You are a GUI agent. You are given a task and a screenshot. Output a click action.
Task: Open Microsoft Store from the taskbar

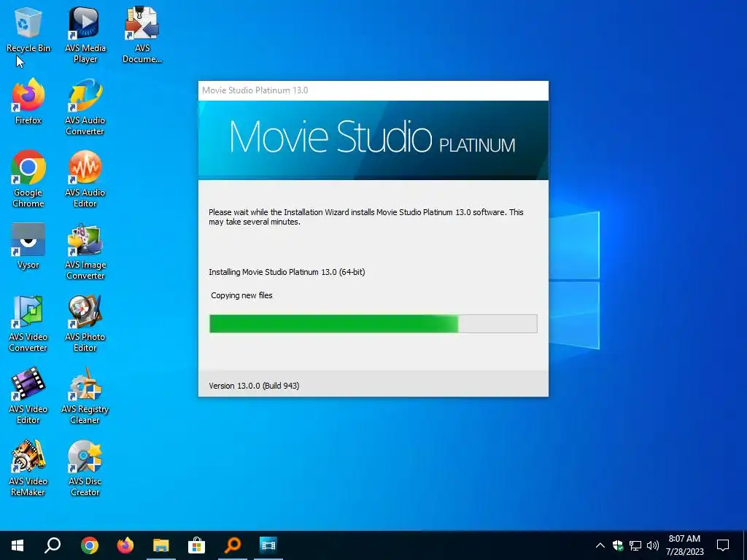point(196,545)
